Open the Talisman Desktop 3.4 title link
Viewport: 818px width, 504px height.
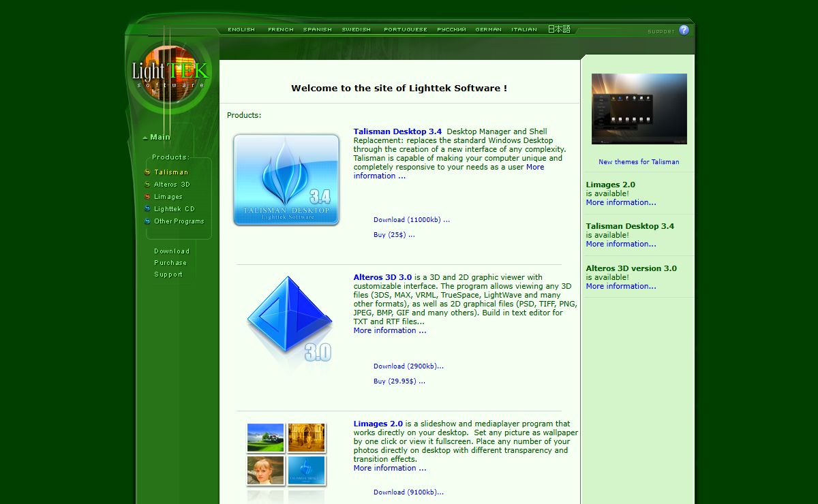tap(397, 131)
